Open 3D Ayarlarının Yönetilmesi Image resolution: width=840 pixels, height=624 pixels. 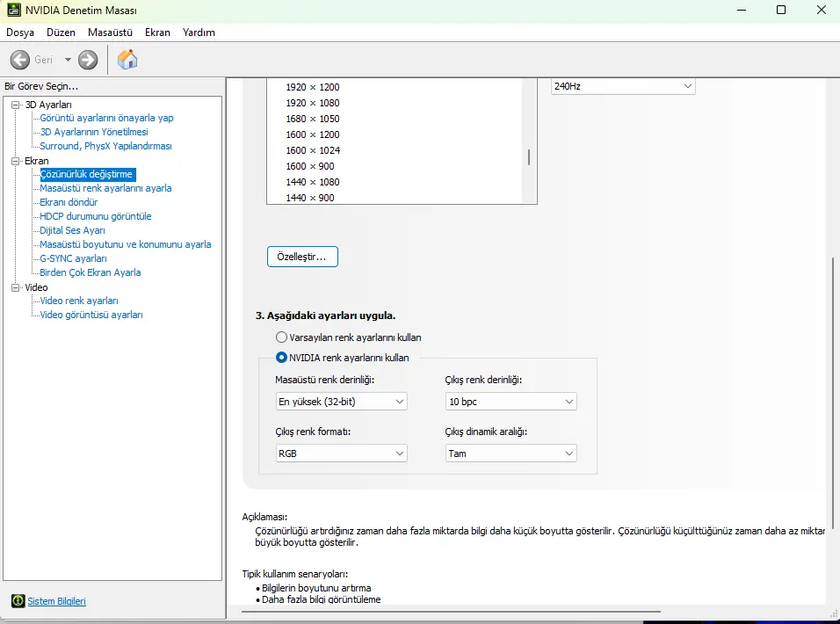click(x=94, y=132)
